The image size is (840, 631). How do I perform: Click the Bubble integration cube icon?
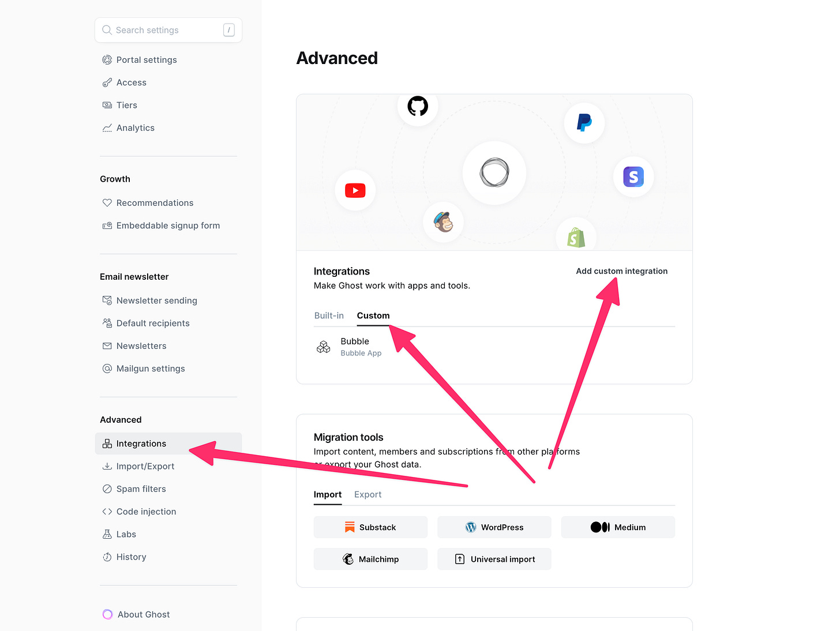324,347
